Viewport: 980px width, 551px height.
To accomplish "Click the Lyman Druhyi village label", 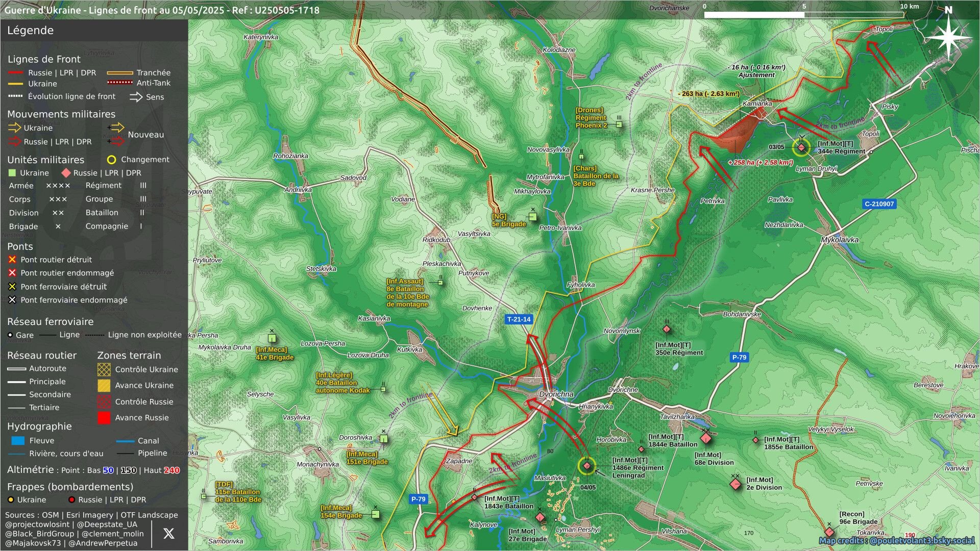I will click(816, 169).
